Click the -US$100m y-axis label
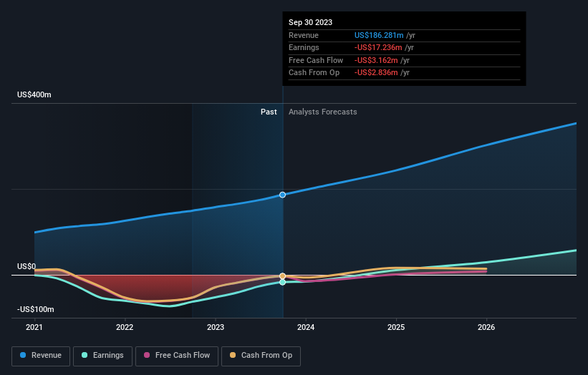Image resolution: width=588 pixels, height=375 pixels. 36,309
